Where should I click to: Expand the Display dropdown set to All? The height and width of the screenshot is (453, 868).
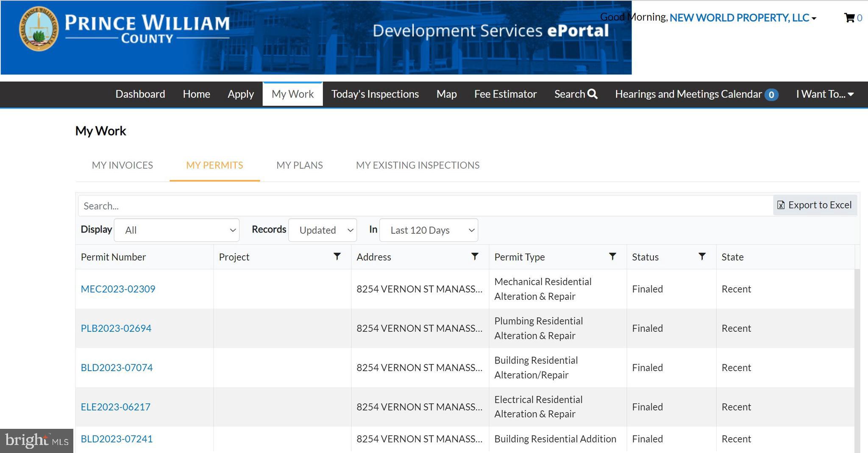tap(177, 230)
